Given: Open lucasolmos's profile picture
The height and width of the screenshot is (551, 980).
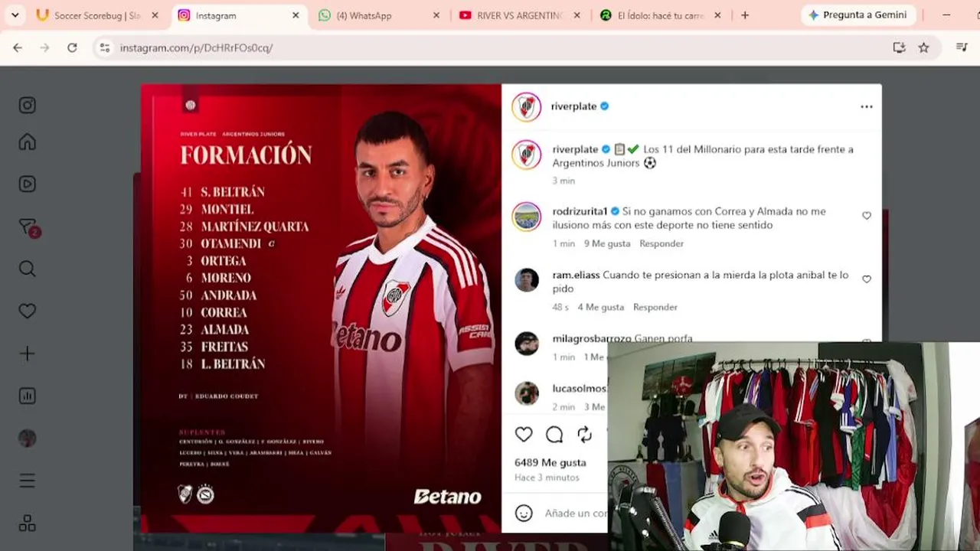Looking at the screenshot, I should coord(527,393).
